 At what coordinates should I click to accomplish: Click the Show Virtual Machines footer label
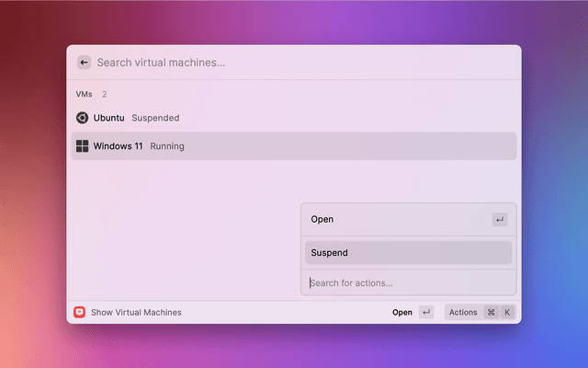136,312
